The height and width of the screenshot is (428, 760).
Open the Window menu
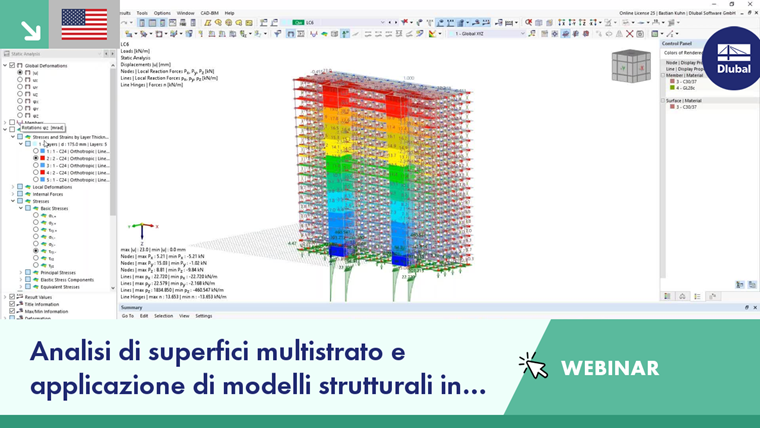click(185, 13)
